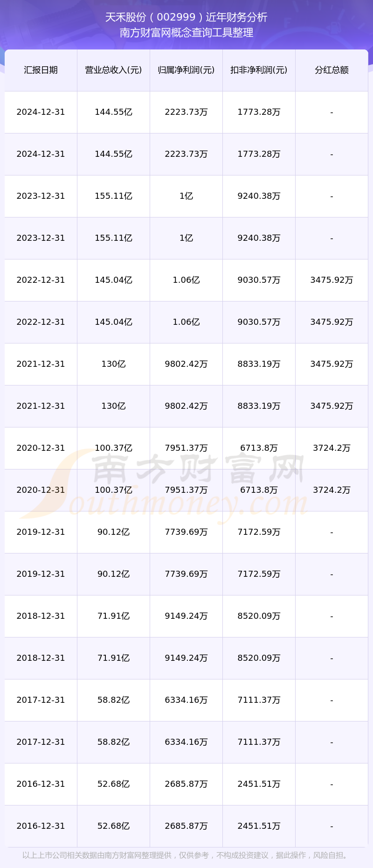Click the 归属净利润(元) header cell

pos(186,70)
